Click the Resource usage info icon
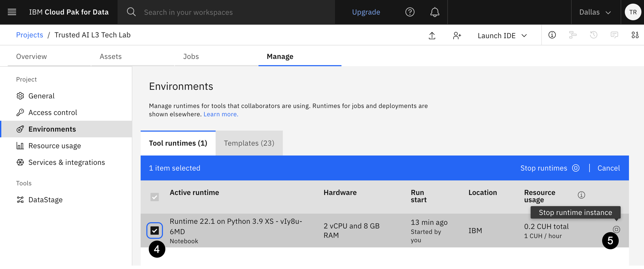The image size is (644, 269). tap(581, 195)
